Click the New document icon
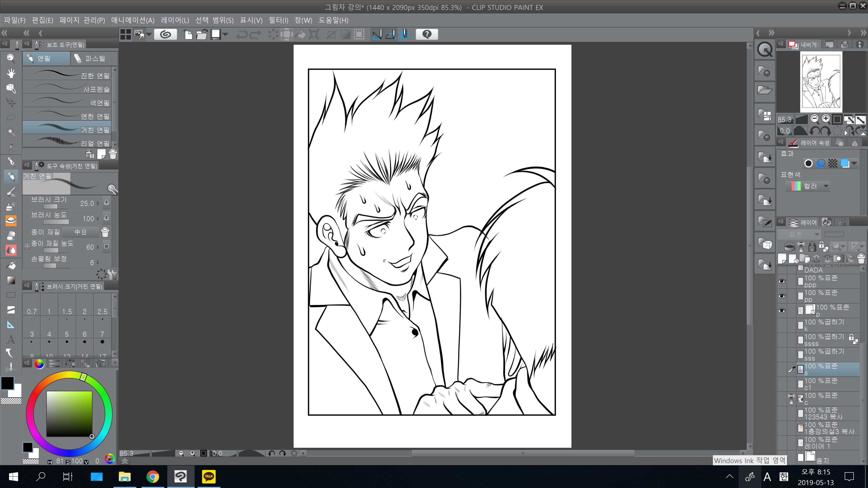 point(188,34)
